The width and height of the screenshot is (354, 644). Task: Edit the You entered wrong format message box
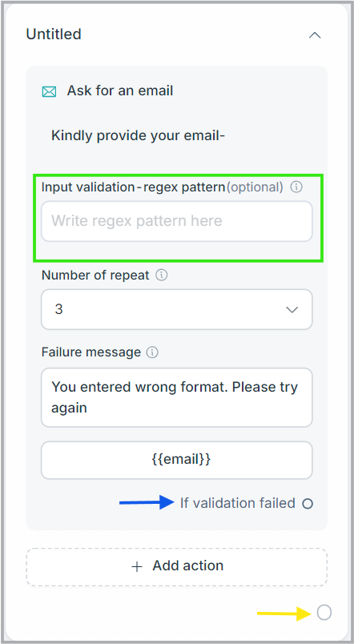coord(176,397)
